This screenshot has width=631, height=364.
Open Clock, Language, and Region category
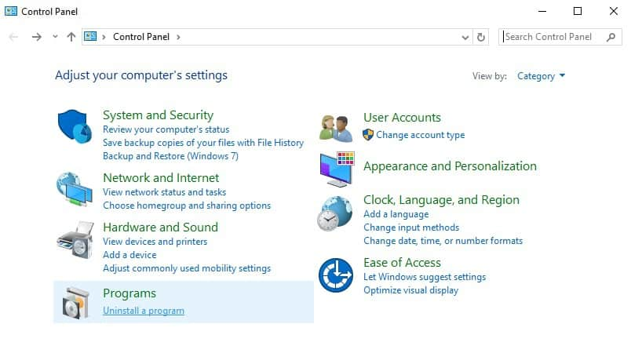coord(441,200)
